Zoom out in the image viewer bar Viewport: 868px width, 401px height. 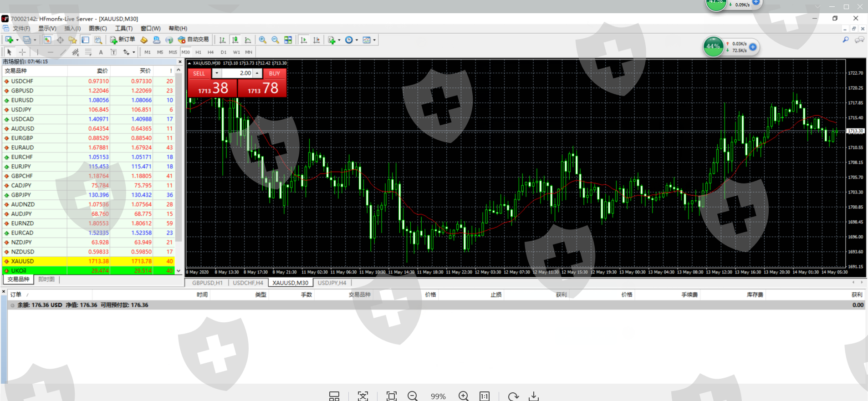coord(413,396)
